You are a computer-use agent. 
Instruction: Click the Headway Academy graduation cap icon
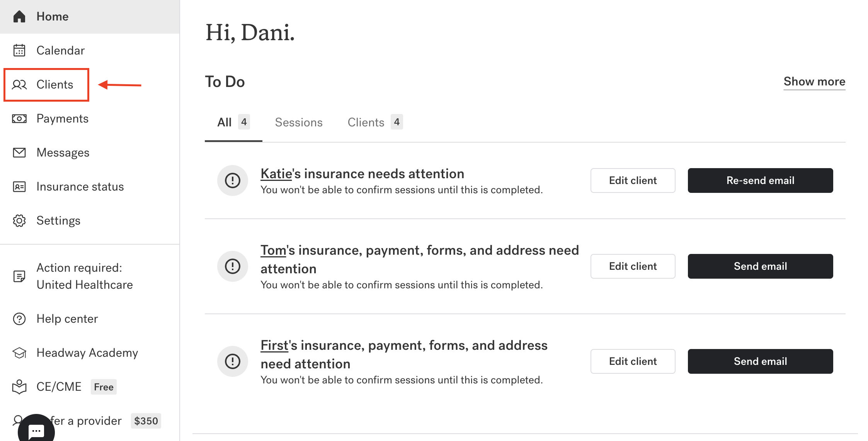coord(19,353)
